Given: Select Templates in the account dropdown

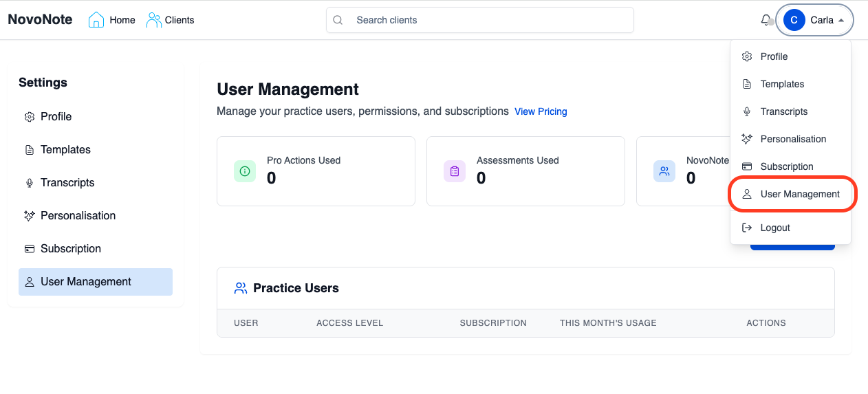Looking at the screenshot, I should (x=782, y=84).
